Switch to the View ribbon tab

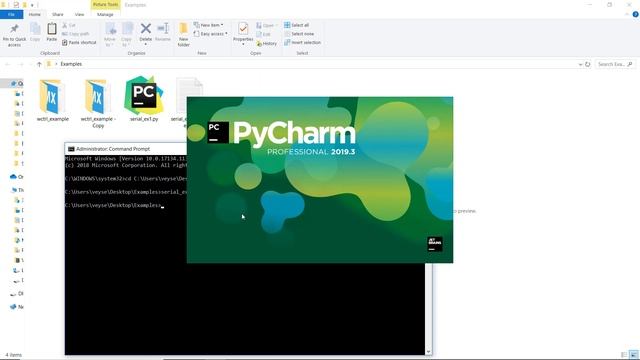pos(79,14)
